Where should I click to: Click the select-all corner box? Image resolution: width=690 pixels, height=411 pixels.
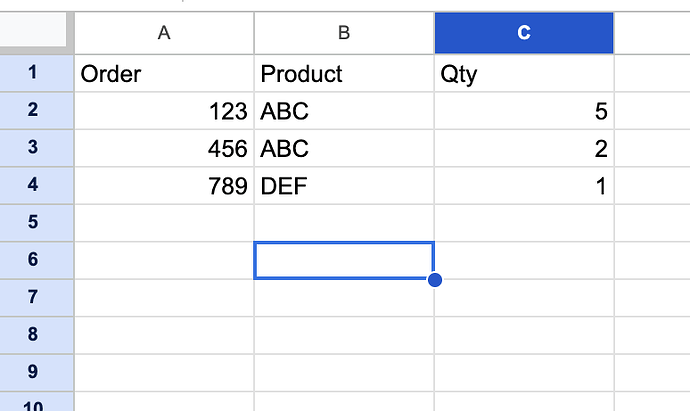37,33
